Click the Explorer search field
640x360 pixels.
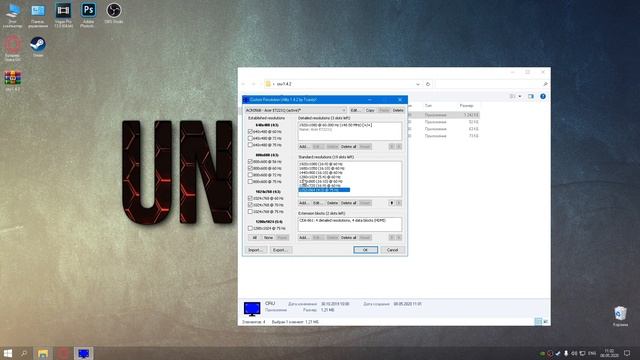coord(491,84)
